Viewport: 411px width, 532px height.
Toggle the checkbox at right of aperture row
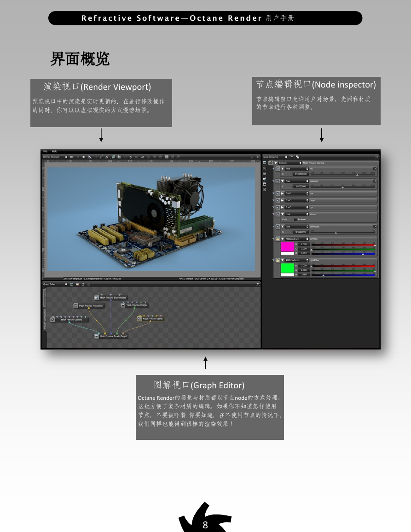pos(375,181)
